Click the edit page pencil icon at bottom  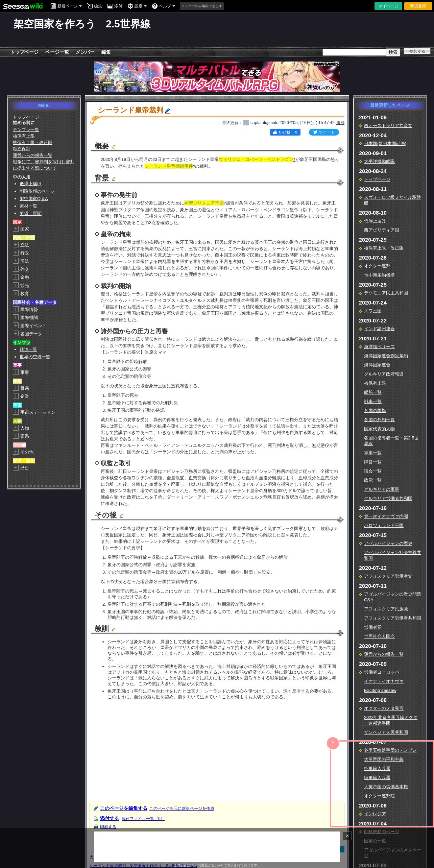tap(96, 808)
